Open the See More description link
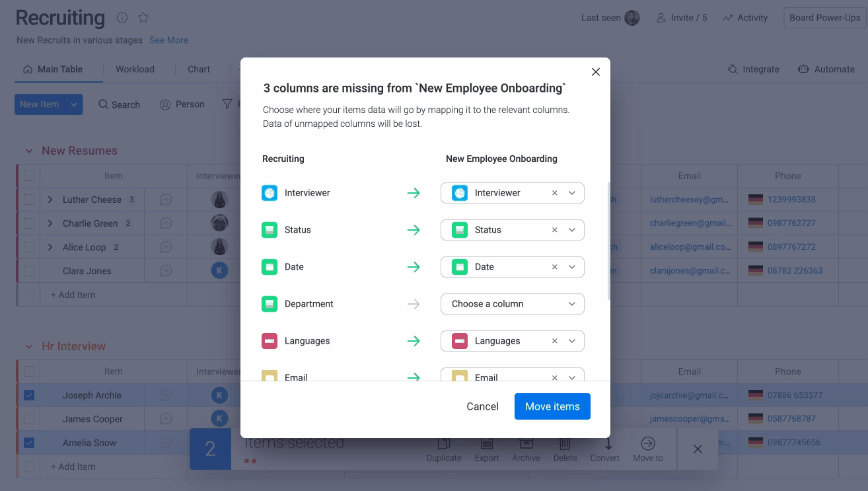The width and height of the screenshot is (868, 491). [x=168, y=40]
